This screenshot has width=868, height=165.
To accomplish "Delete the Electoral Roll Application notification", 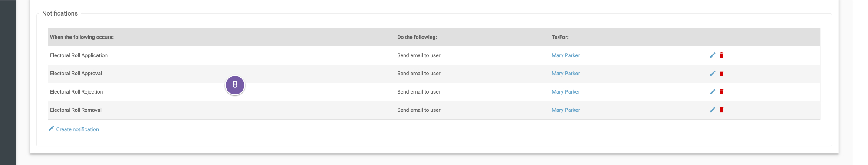I will coord(722,55).
